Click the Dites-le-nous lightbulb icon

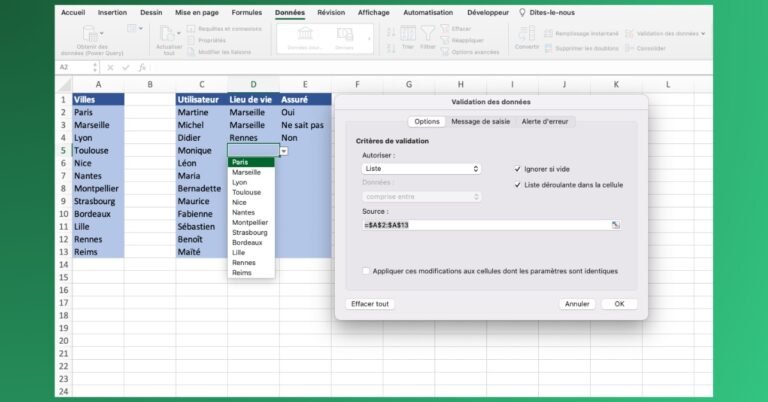522,13
